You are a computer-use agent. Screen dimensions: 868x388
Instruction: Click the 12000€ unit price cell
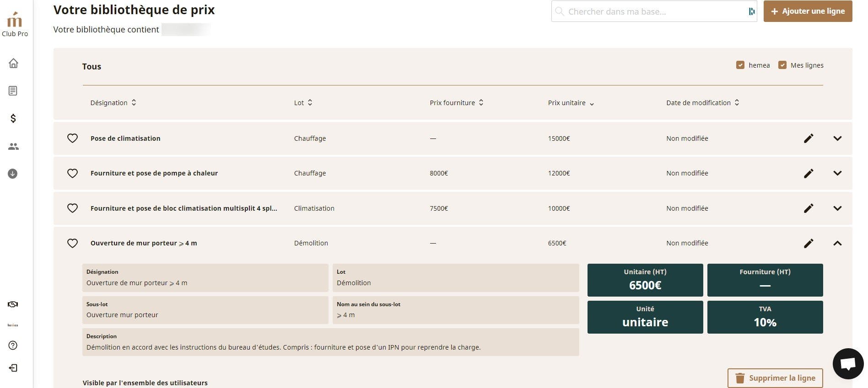[x=559, y=173]
